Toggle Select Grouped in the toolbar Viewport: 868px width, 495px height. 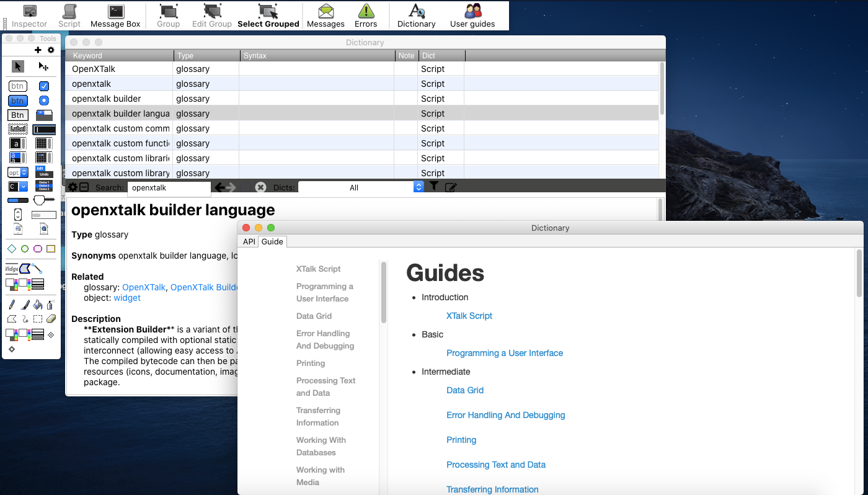click(x=268, y=16)
